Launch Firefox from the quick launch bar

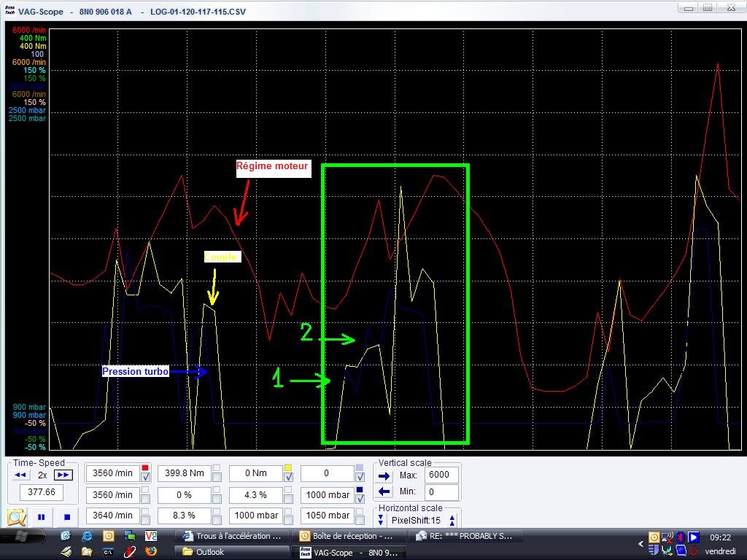click(151, 552)
